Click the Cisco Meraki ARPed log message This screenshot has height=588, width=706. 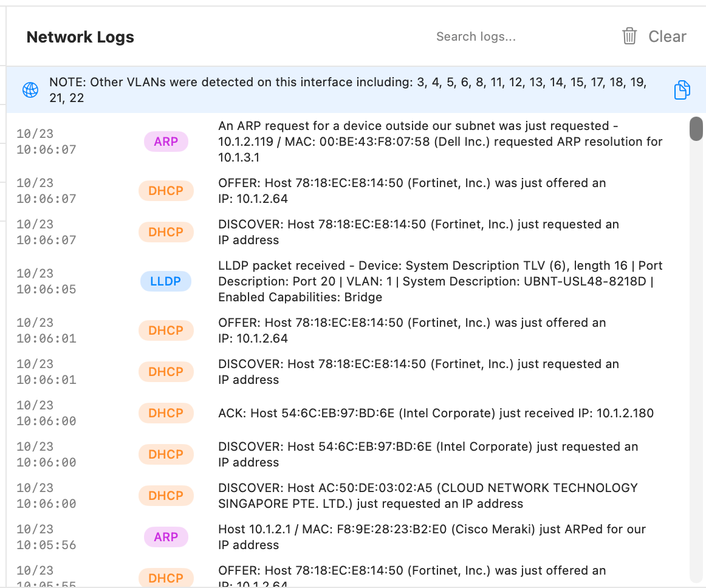(431, 537)
